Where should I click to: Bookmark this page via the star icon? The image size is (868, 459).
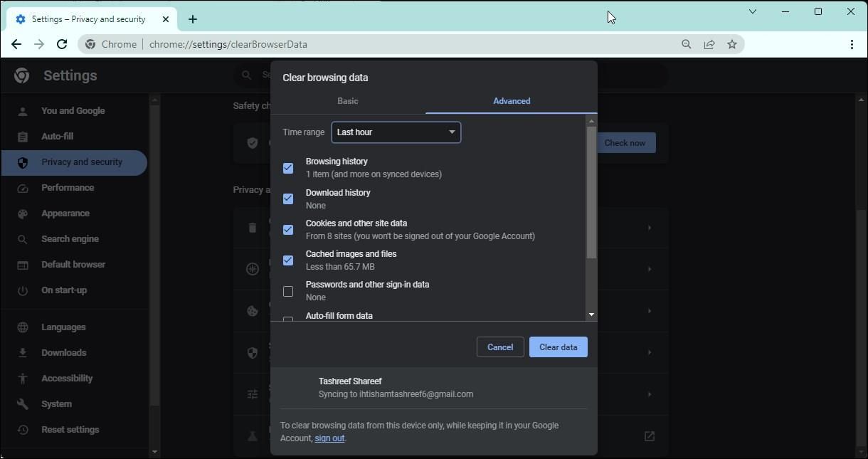(731, 44)
